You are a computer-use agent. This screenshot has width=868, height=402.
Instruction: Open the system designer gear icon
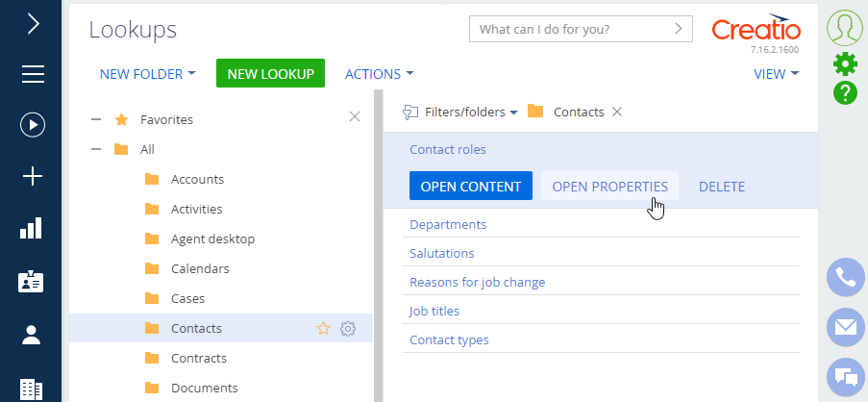point(845,64)
